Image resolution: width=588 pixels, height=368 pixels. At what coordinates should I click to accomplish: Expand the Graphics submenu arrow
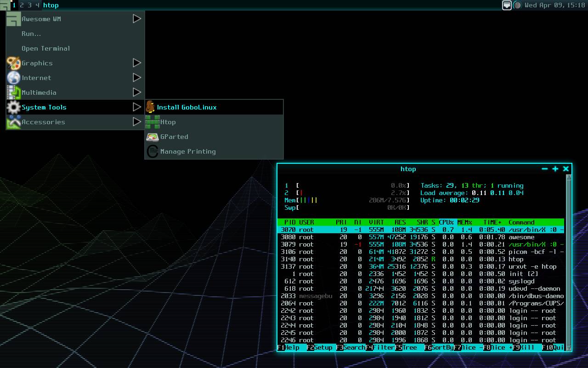(136, 63)
